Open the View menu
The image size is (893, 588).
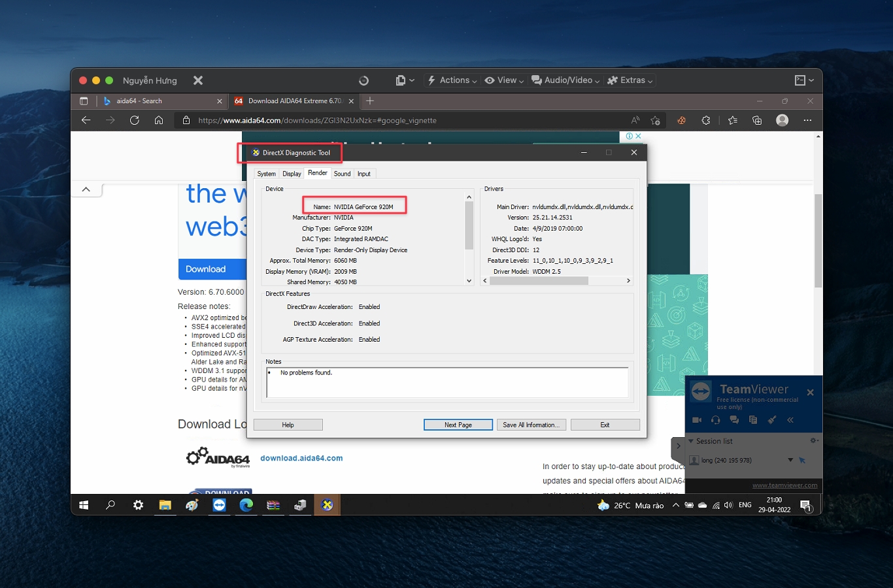click(504, 80)
